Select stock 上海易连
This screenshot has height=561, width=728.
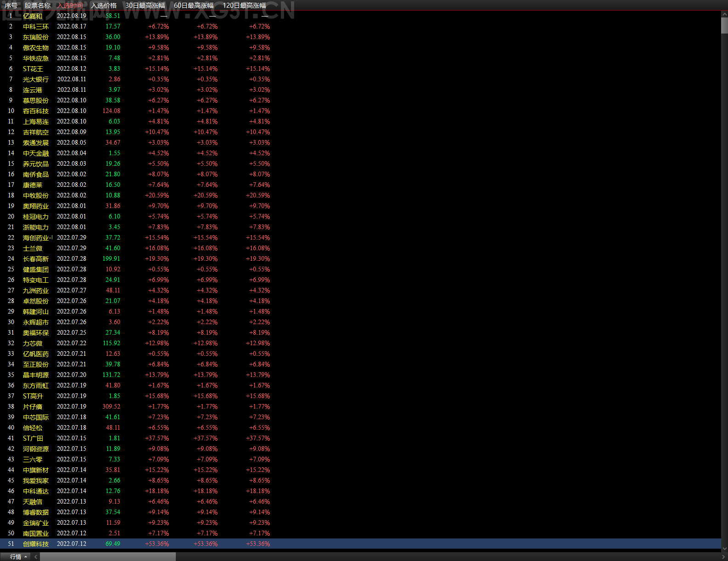click(36, 122)
